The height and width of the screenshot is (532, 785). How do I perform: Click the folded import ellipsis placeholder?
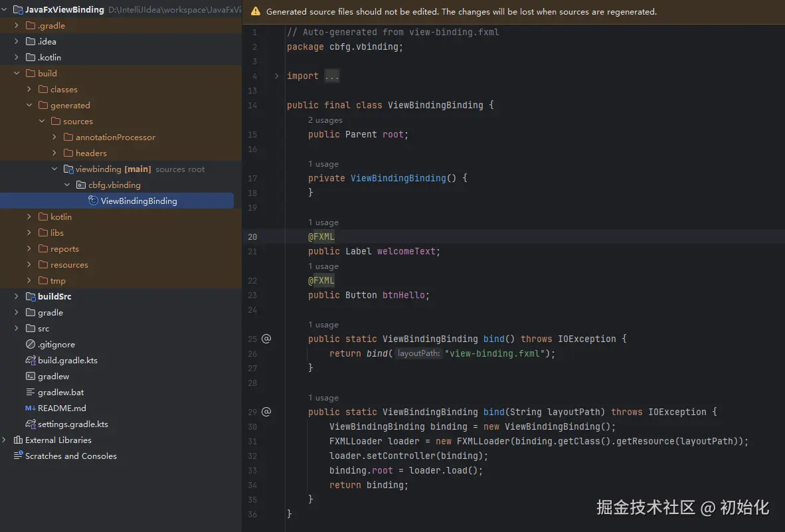(331, 76)
